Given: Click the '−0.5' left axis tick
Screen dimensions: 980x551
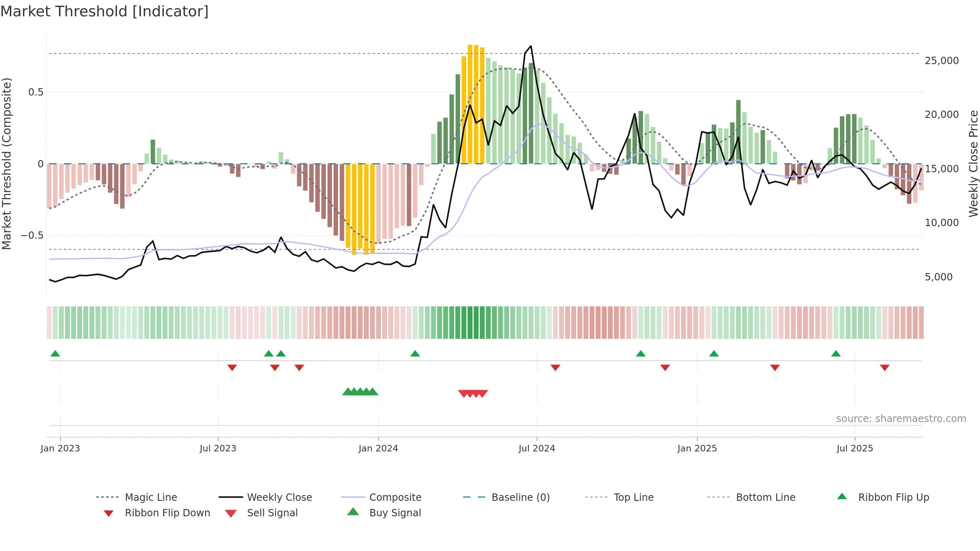Looking at the screenshot, I should [32, 236].
